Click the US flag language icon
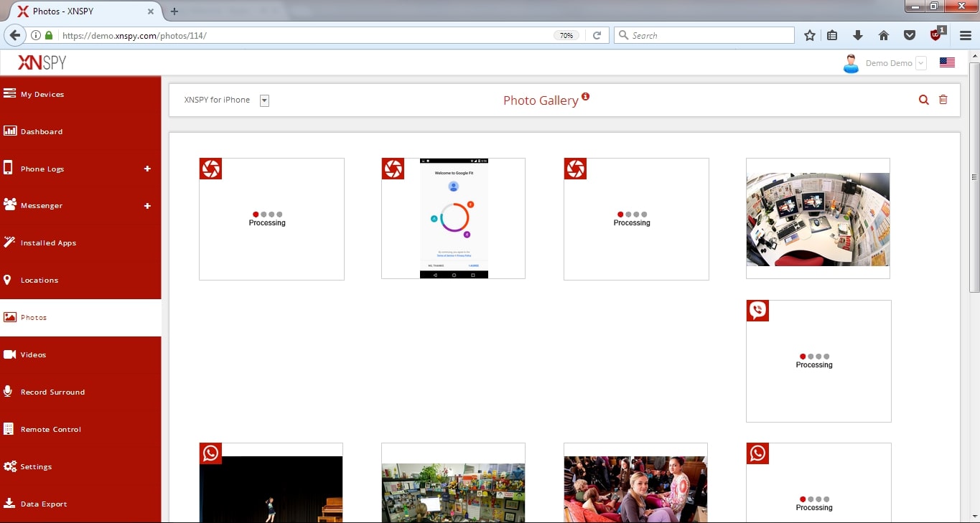980x523 pixels. click(947, 63)
